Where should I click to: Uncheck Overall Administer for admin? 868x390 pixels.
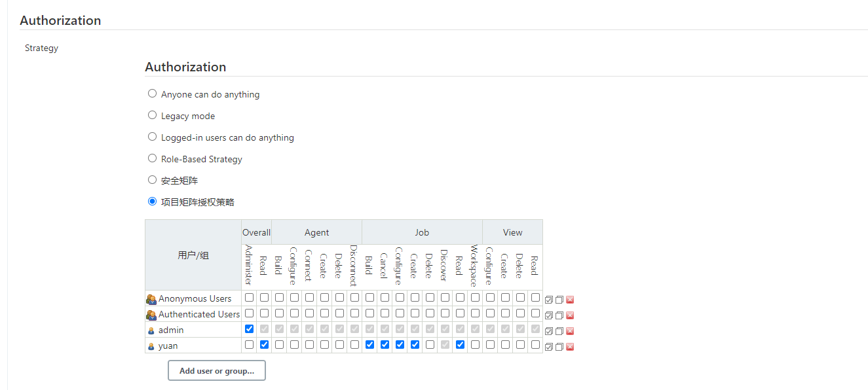pyautogui.click(x=249, y=328)
